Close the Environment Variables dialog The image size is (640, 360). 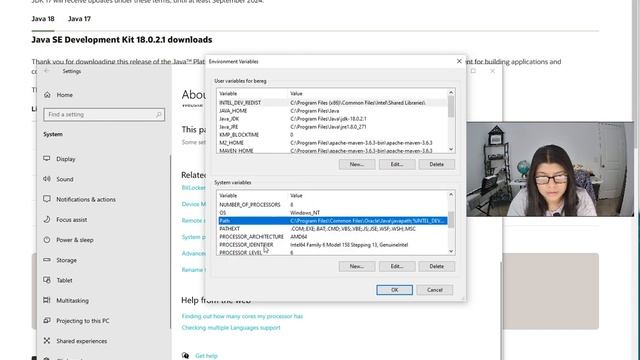459,61
